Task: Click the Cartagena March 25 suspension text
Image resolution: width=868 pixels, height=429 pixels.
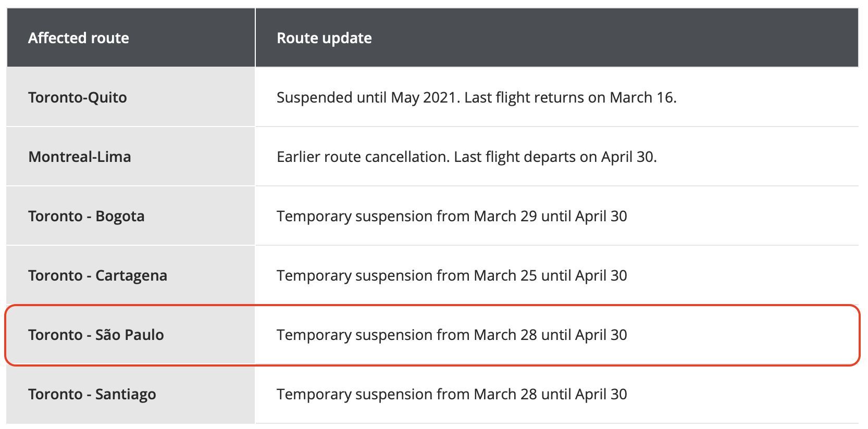Action: coord(452,276)
